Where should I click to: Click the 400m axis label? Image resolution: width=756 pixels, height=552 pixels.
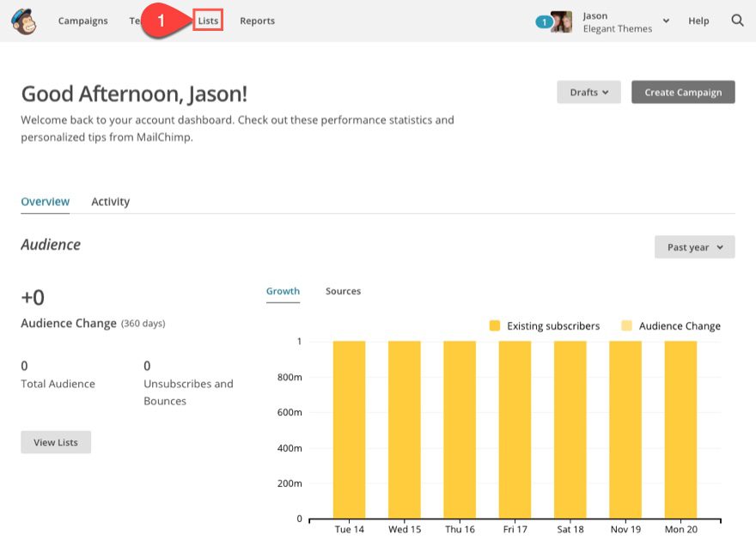tap(290, 448)
